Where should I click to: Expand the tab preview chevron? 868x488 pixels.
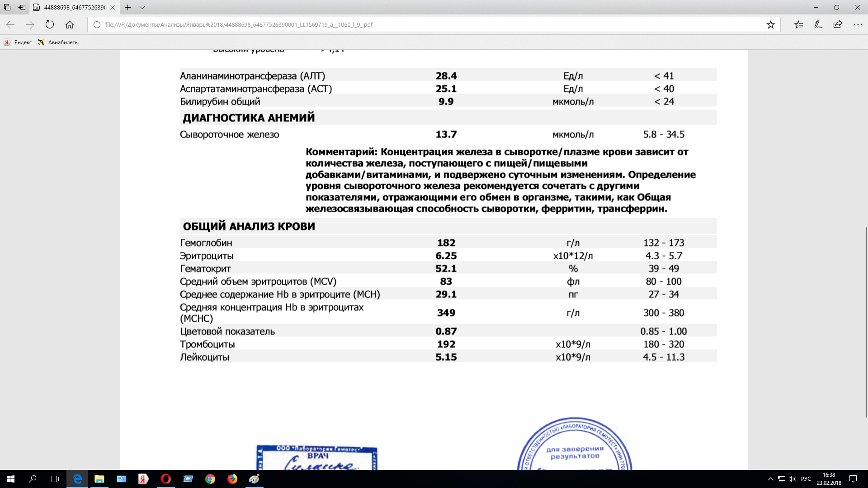(x=142, y=7)
